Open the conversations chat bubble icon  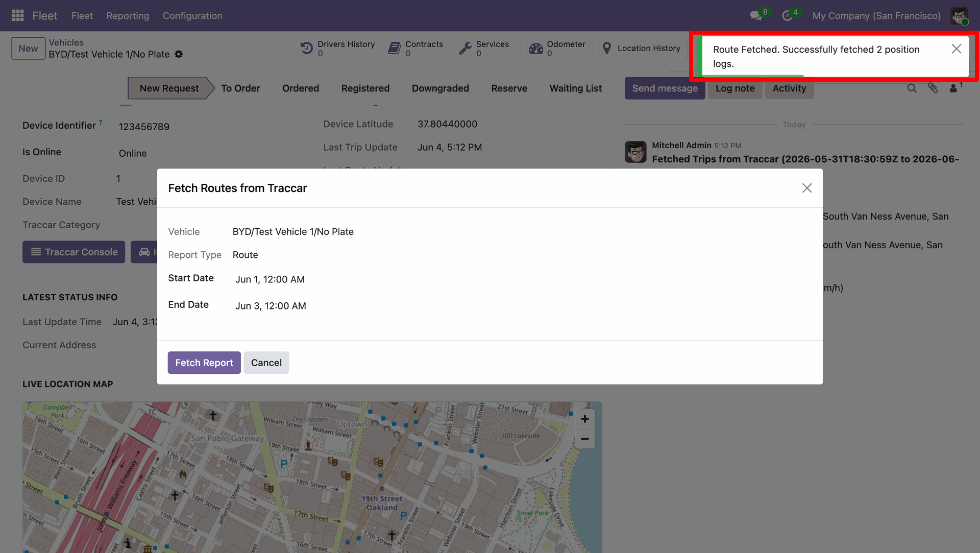click(x=756, y=16)
